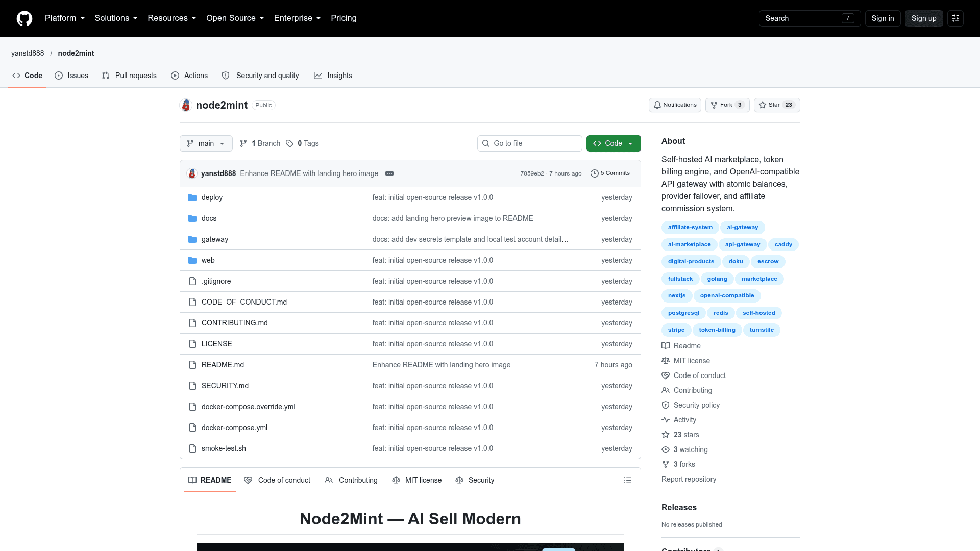Expand the Resources menu

pos(172,18)
